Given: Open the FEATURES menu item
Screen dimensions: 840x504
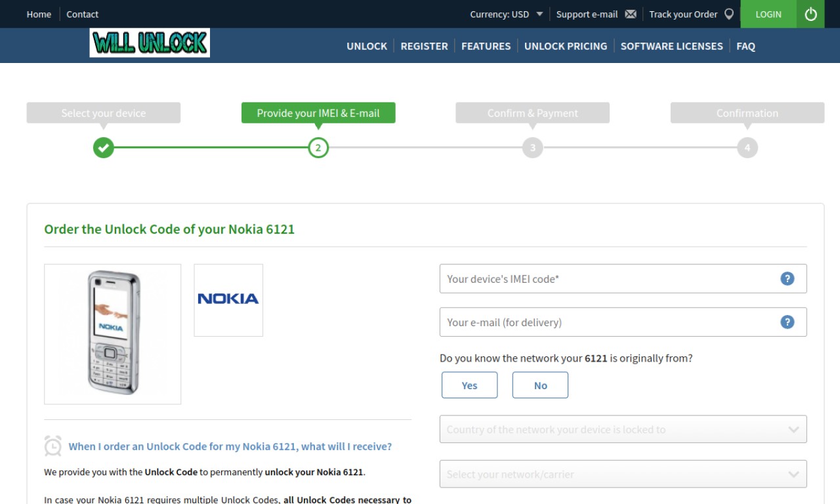Looking at the screenshot, I should click(486, 46).
